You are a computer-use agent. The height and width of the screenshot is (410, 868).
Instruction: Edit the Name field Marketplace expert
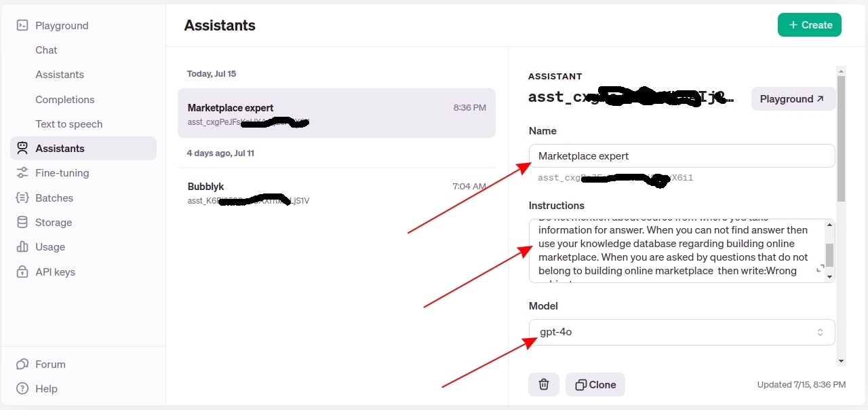point(682,156)
